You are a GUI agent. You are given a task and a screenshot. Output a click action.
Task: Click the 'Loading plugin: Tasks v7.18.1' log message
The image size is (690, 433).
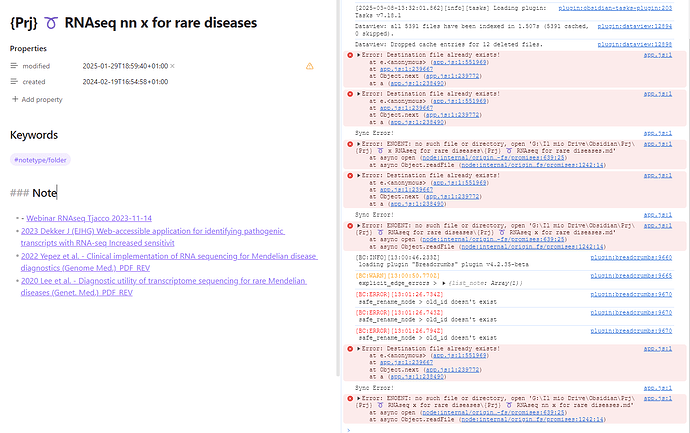(x=451, y=11)
